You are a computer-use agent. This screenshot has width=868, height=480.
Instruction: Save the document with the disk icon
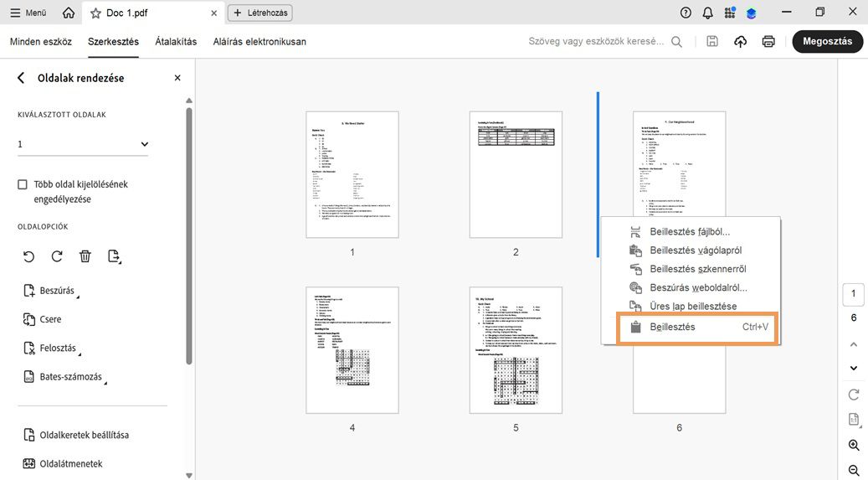tap(712, 41)
